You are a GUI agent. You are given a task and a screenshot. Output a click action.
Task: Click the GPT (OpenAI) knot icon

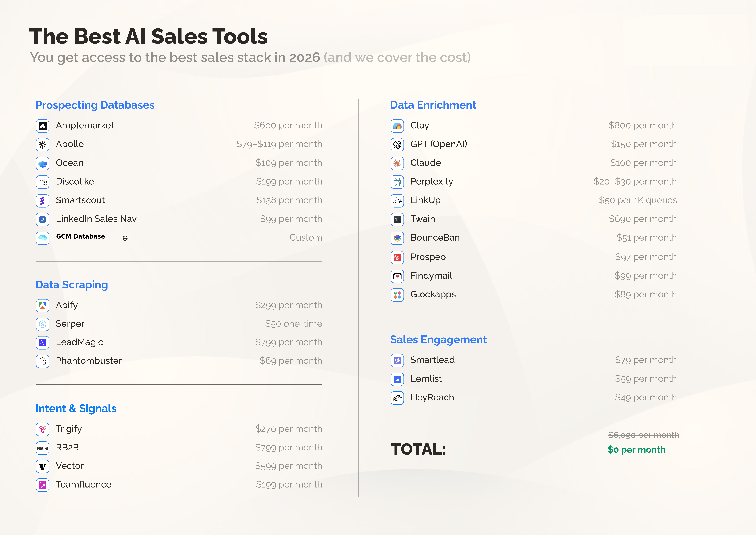pyautogui.click(x=397, y=145)
